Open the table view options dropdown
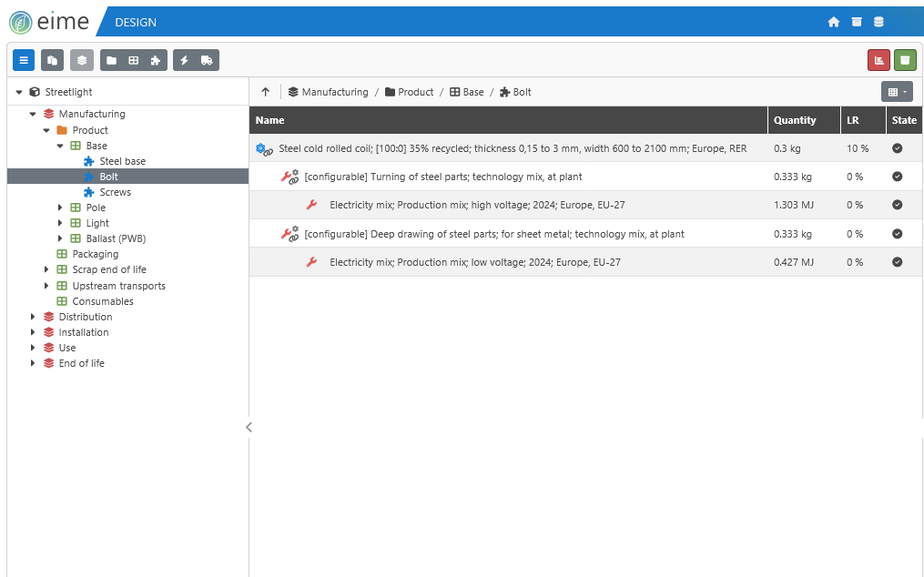924x577 pixels. pyautogui.click(x=897, y=91)
